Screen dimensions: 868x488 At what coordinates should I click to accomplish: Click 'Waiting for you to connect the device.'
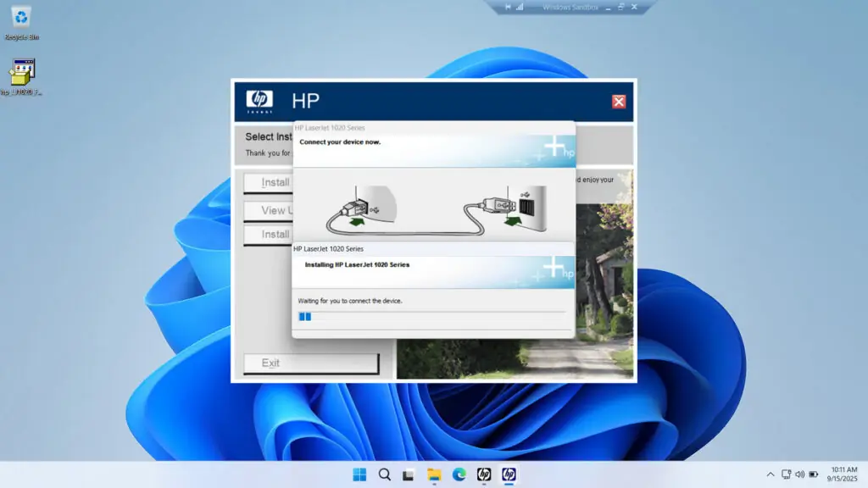350,301
